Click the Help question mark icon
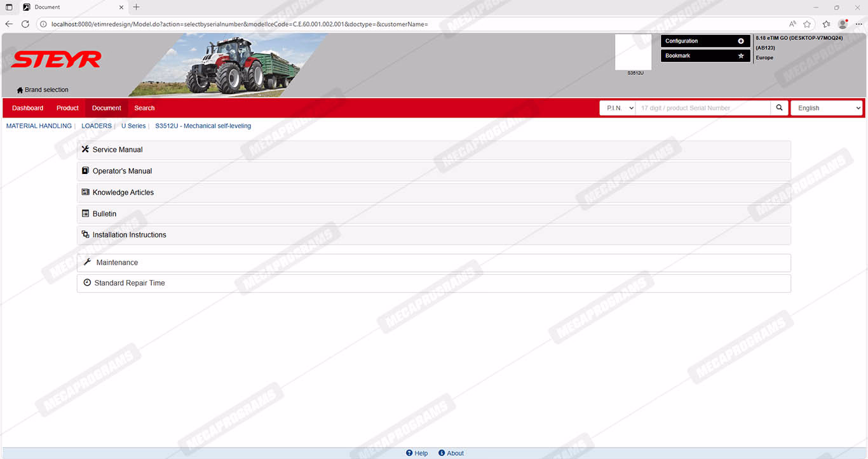Viewport: 868px width, 459px height. 409,453
